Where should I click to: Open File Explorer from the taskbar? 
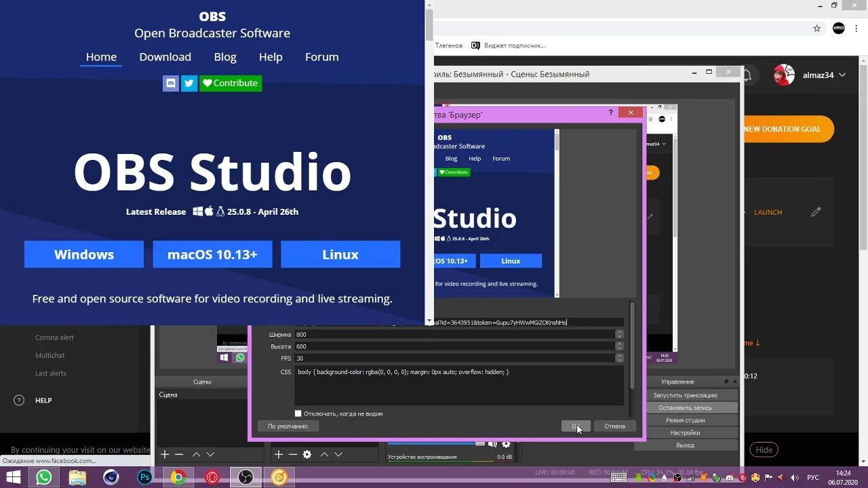point(77,477)
